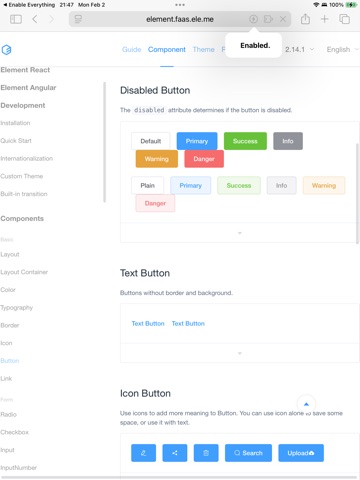Show tab overview icon
This screenshot has height=480, width=360.
344,19
